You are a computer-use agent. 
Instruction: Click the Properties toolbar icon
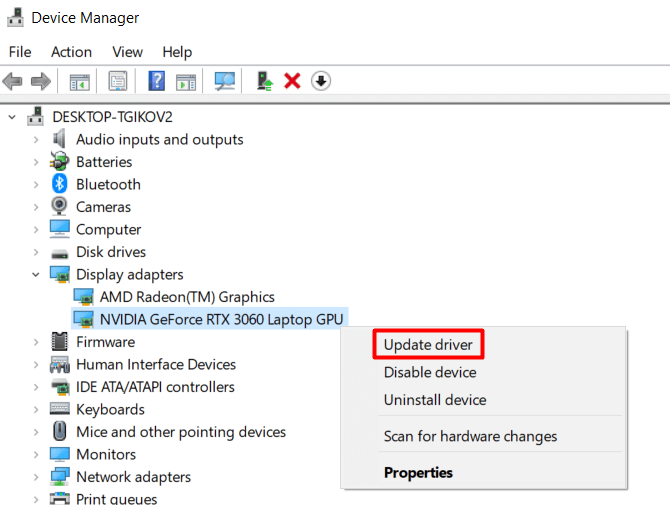(x=118, y=81)
